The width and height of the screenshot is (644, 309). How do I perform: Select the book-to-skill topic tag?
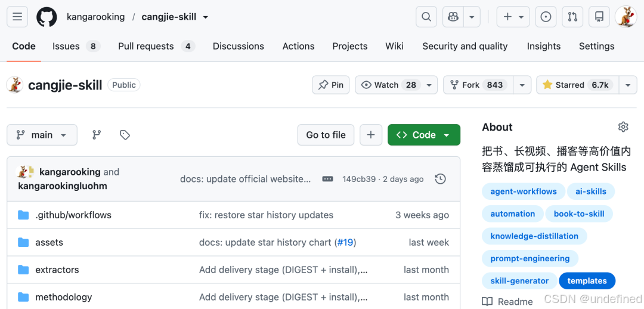click(x=578, y=214)
